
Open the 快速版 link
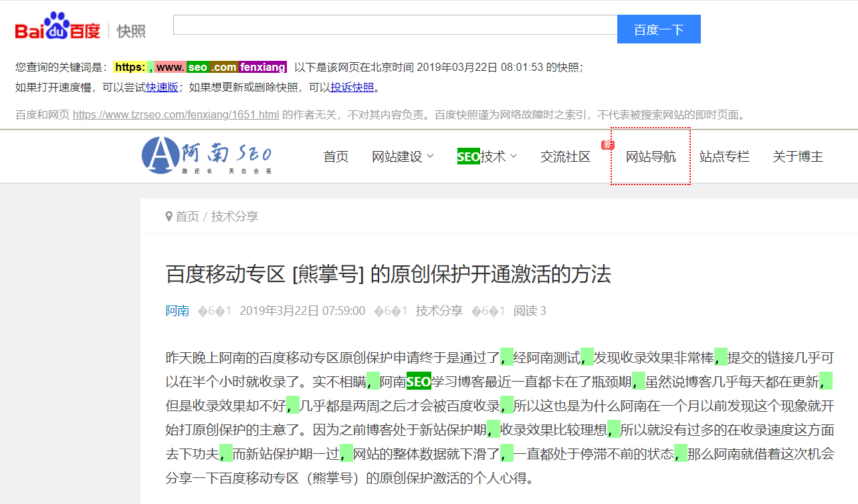pyautogui.click(x=163, y=87)
